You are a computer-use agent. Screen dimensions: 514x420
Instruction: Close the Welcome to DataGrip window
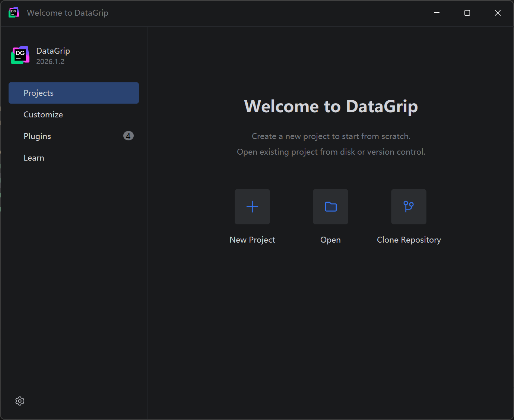click(x=498, y=13)
